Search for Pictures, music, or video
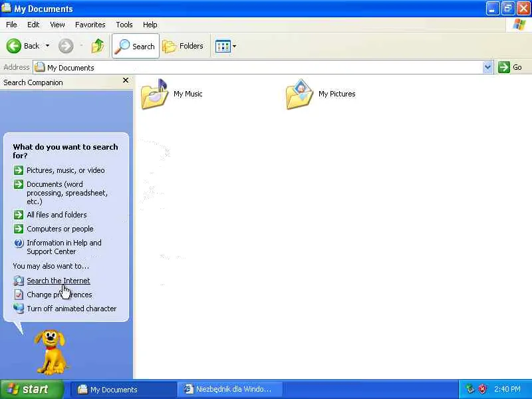The width and height of the screenshot is (532, 399). (65, 170)
